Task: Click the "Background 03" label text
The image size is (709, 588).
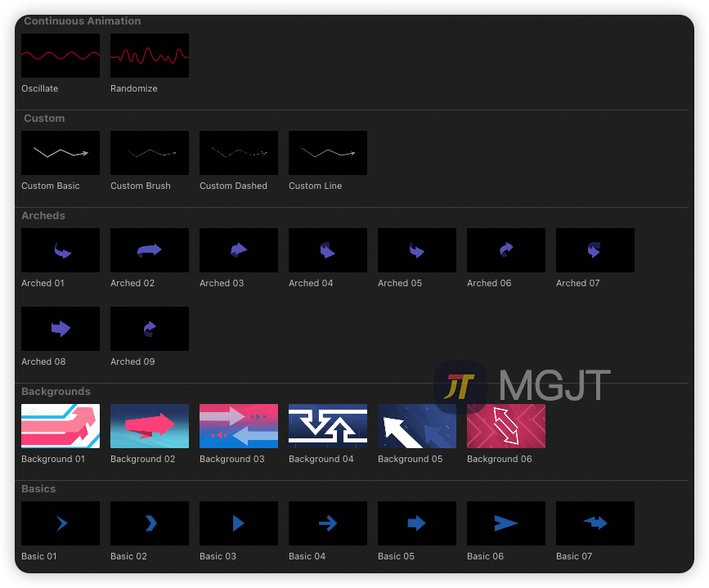Action: (232, 459)
